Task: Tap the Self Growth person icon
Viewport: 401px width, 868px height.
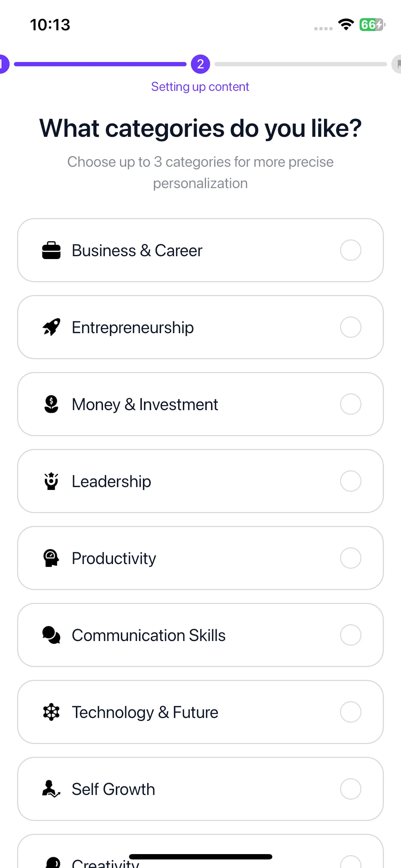Action: point(51,789)
